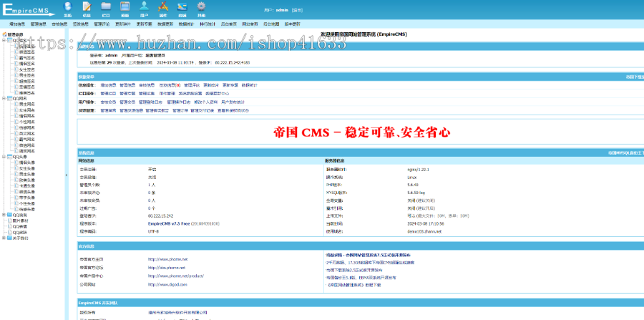The height and width of the screenshot is (320, 644).
Task: Collapse the QQ头像 tree node
Action: coord(4,157)
